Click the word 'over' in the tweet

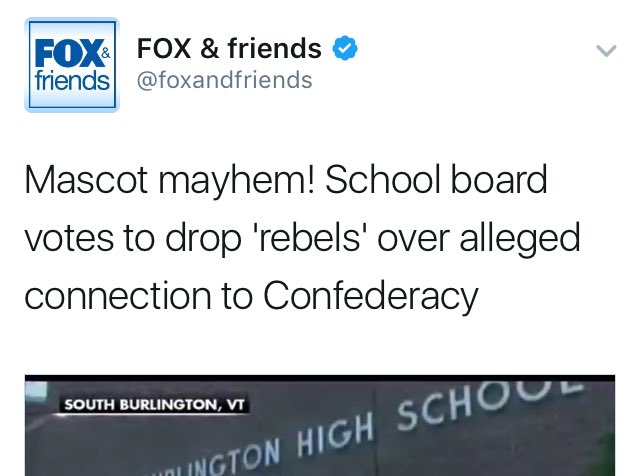[413, 239]
